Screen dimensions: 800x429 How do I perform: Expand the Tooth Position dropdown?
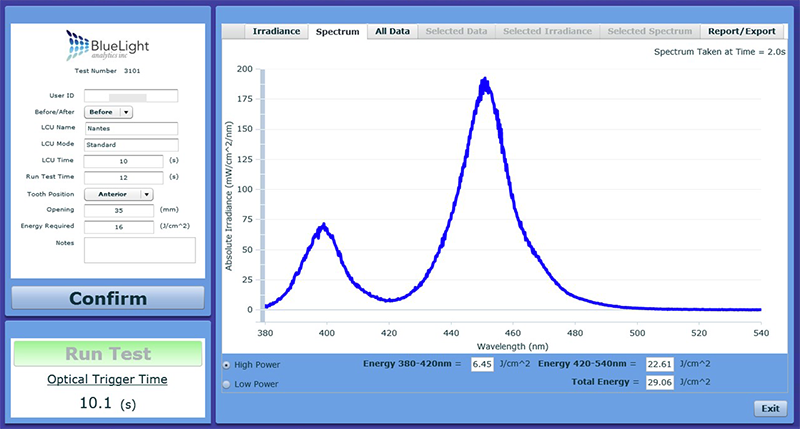[x=118, y=194]
